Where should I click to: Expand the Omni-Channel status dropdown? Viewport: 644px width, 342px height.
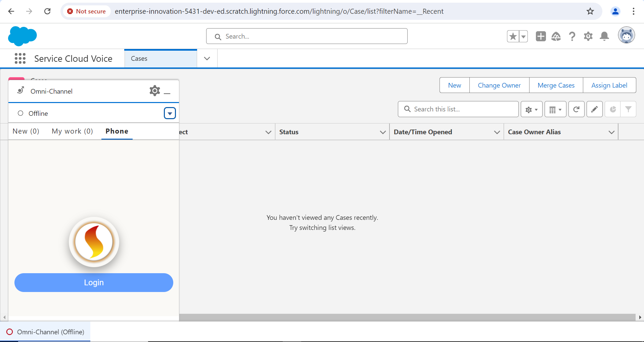pyautogui.click(x=170, y=113)
